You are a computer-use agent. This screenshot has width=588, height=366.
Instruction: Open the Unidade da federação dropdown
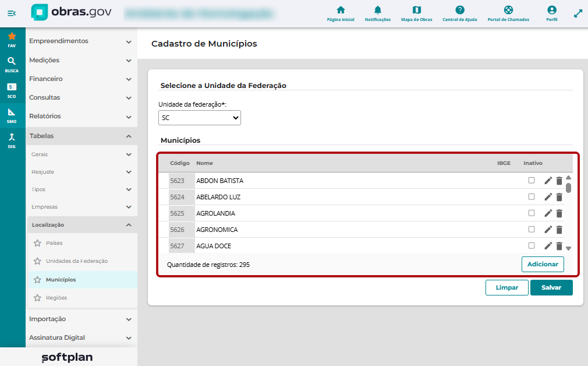[x=200, y=118]
